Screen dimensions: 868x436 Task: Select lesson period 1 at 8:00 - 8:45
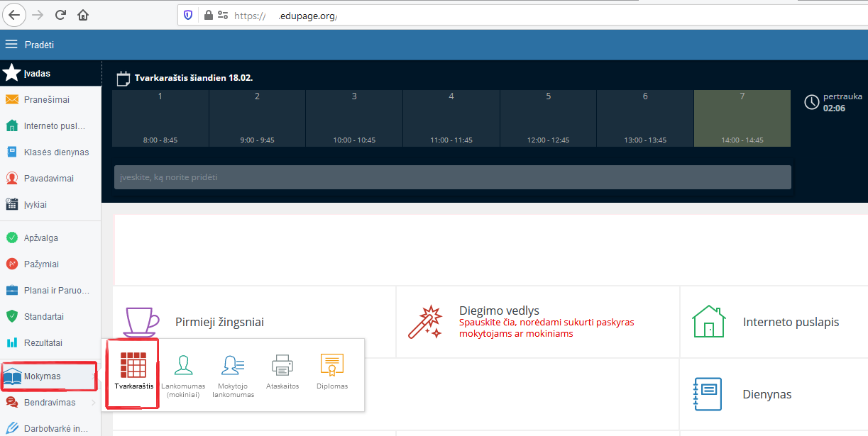pyautogui.click(x=160, y=118)
